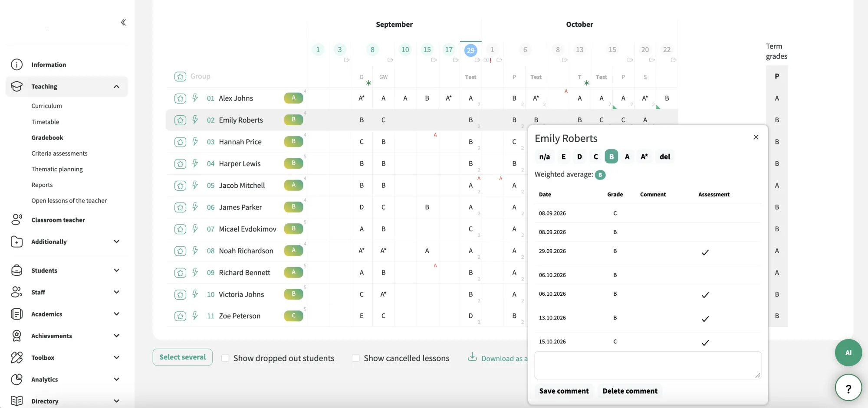Expand the Students section
868x408 pixels.
[116, 270]
